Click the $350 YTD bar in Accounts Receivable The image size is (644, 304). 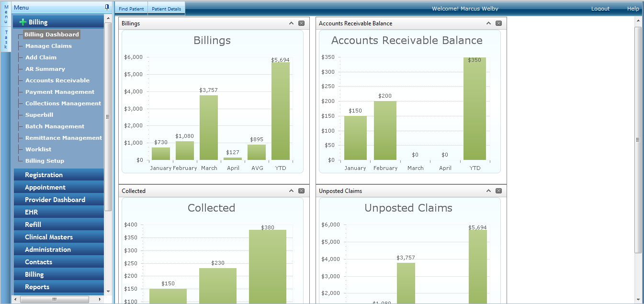pyautogui.click(x=475, y=109)
